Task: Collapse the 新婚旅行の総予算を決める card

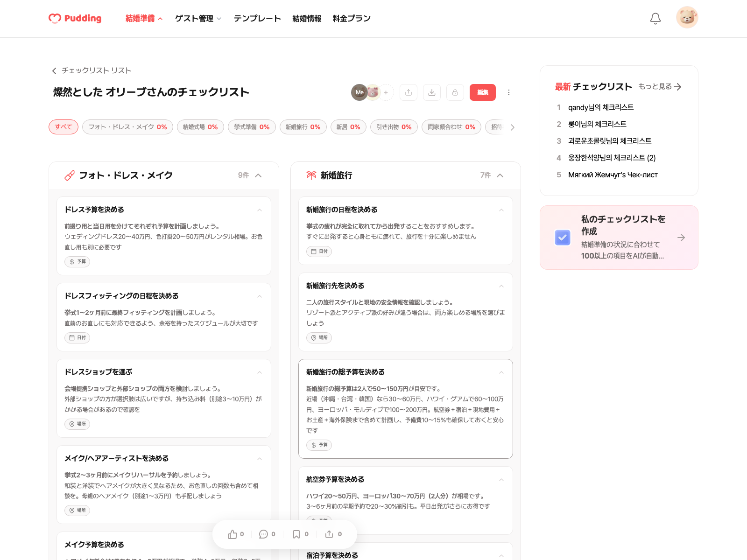Action: click(501, 372)
